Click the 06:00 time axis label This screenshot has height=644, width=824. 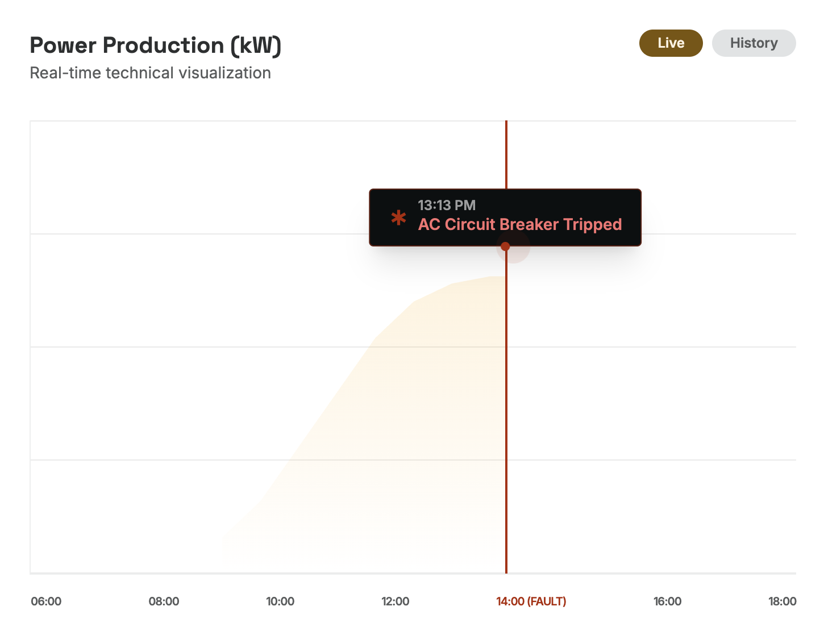tap(46, 601)
